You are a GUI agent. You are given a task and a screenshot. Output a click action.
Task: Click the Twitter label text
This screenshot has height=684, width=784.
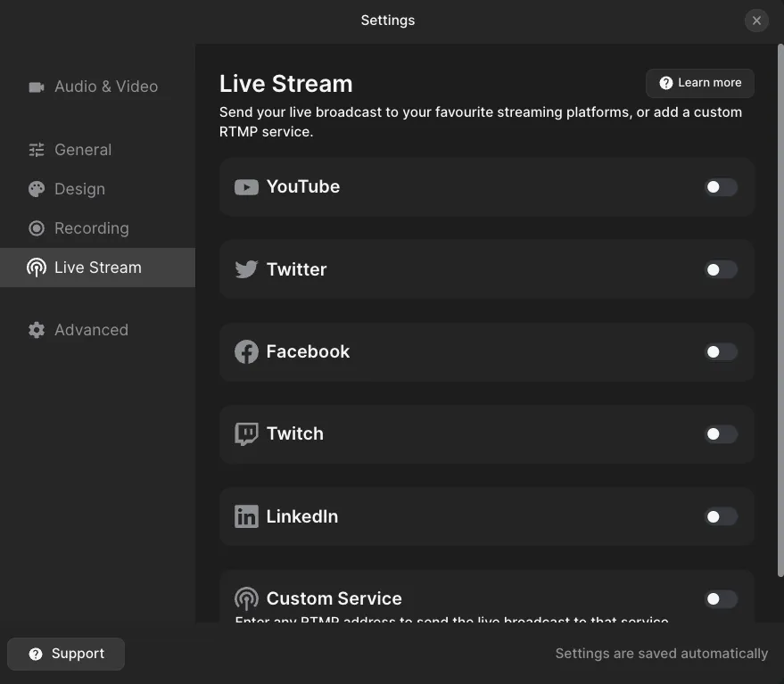[296, 269]
